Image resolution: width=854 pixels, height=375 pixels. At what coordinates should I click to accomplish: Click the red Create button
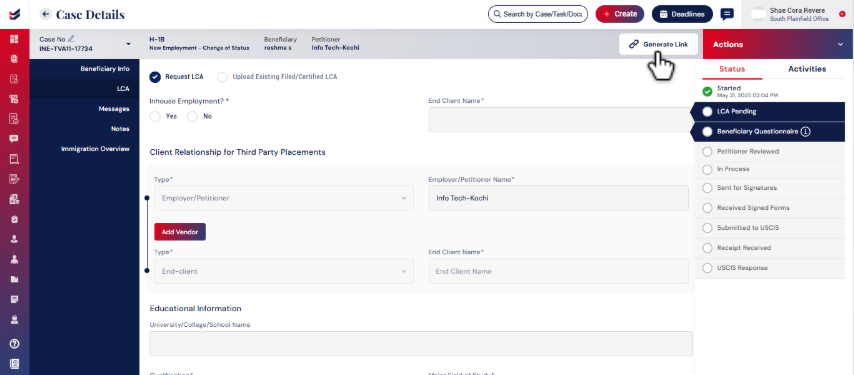pos(620,14)
